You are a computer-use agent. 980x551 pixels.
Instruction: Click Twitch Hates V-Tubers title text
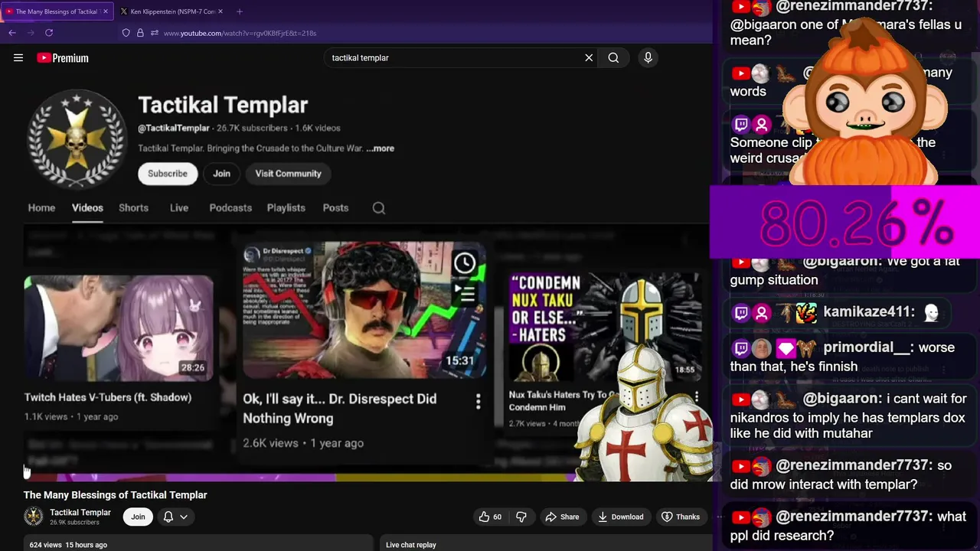coord(108,397)
